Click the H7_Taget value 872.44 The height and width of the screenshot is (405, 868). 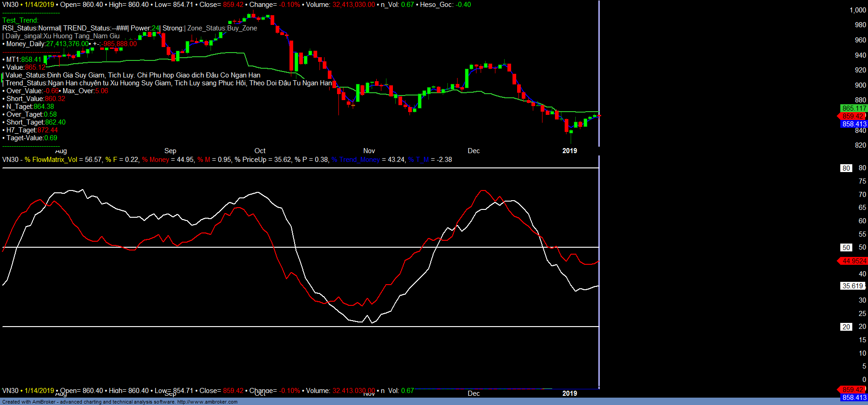click(48, 130)
